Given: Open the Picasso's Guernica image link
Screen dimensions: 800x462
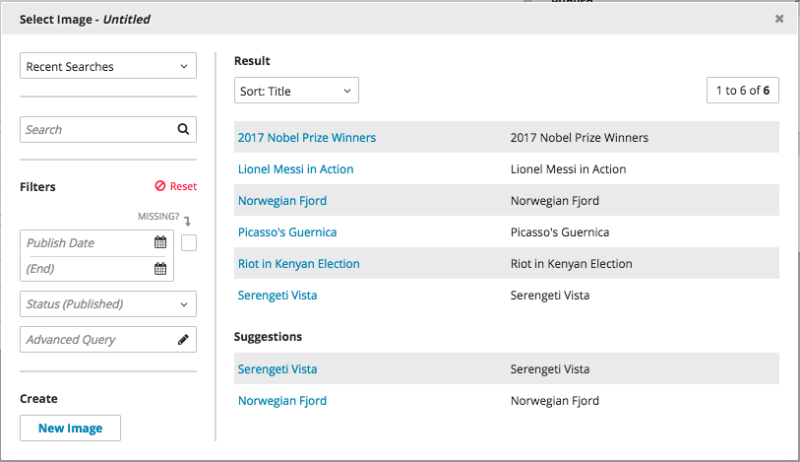Looking at the screenshot, I should tap(287, 232).
